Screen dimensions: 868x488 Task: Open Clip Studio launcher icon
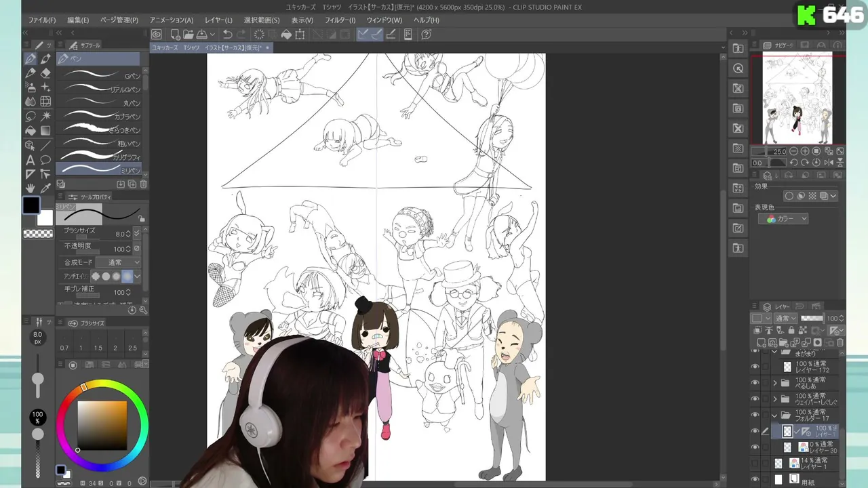point(157,35)
